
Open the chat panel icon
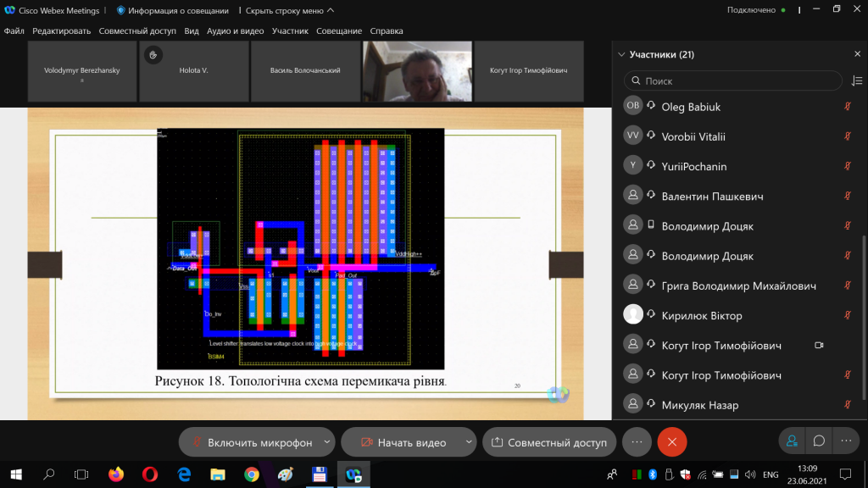click(819, 441)
